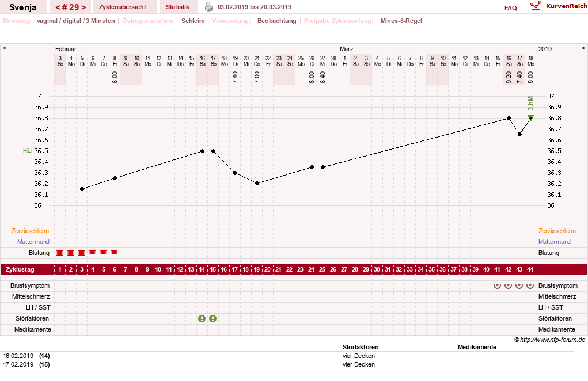Click temperature point on cycle day 6
The image size is (588, 381).
pos(115,178)
